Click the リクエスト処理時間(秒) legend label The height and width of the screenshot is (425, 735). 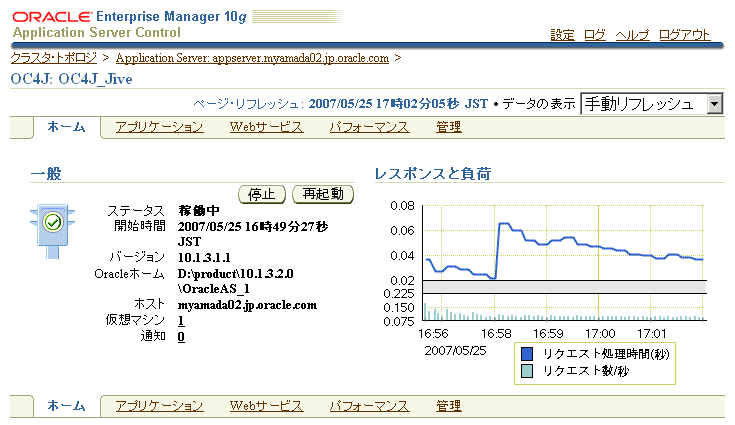(606, 354)
